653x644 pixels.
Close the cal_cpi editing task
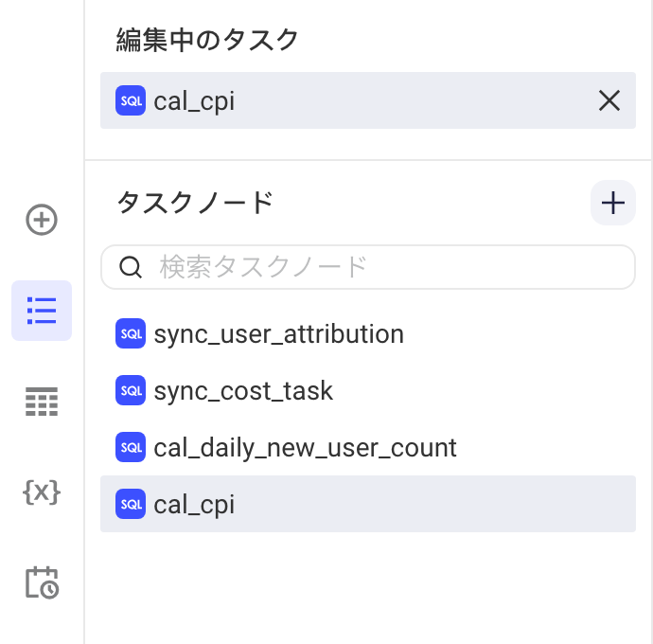point(609,100)
